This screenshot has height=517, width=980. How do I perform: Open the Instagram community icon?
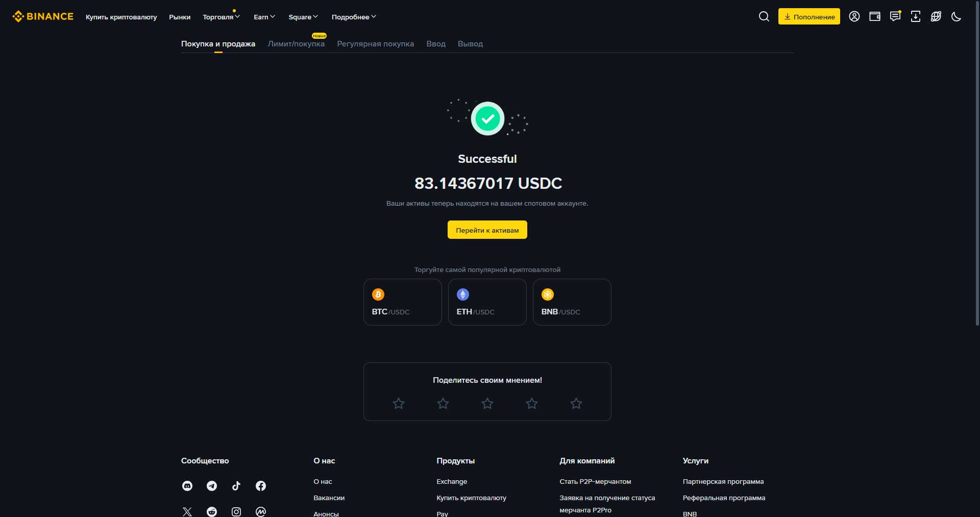[x=236, y=511]
